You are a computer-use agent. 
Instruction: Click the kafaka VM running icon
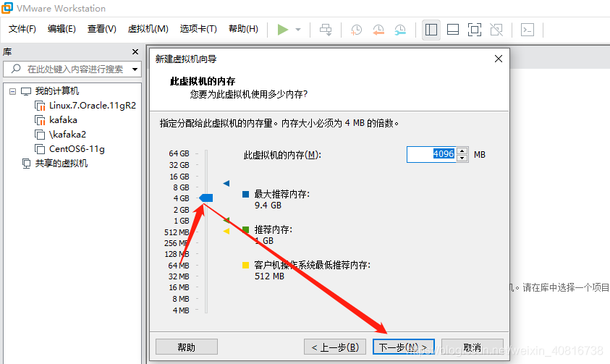[x=40, y=120]
